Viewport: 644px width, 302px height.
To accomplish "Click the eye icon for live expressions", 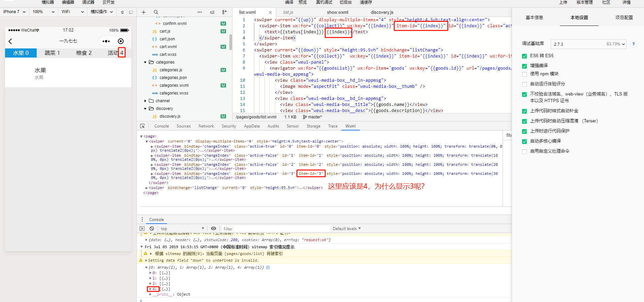I will click(214, 228).
